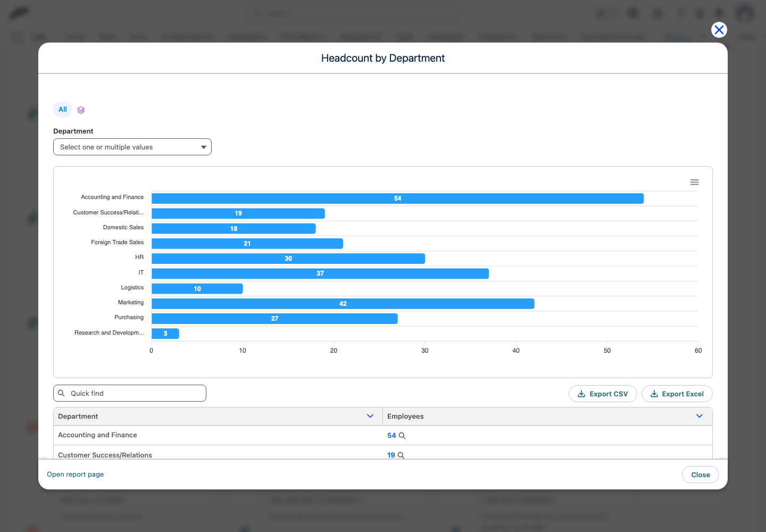The height and width of the screenshot is (532, 766).
Task: Click the 'Logistics' chart axis label
Action: 132,287
